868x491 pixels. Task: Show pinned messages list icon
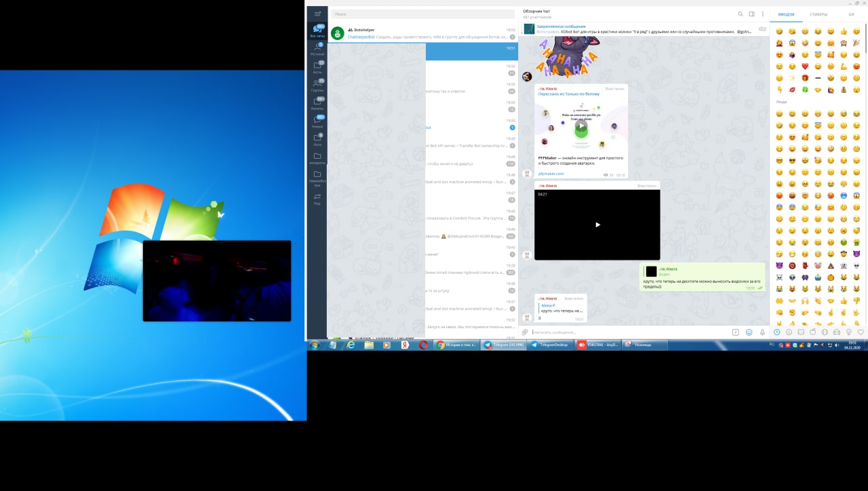pos(762,28)
